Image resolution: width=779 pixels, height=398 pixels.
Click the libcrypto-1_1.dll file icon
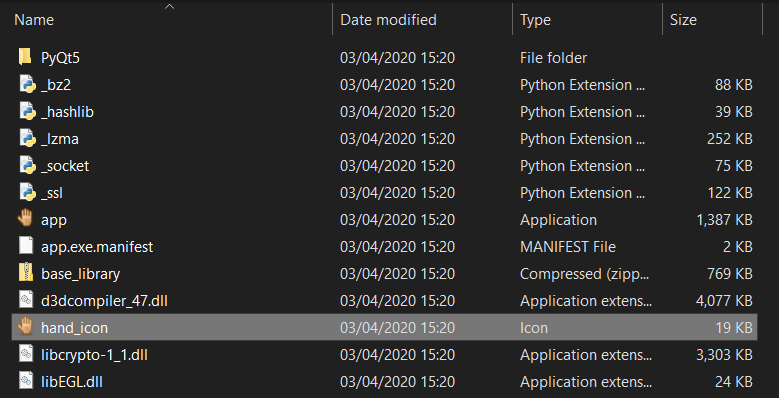(25, 354)
